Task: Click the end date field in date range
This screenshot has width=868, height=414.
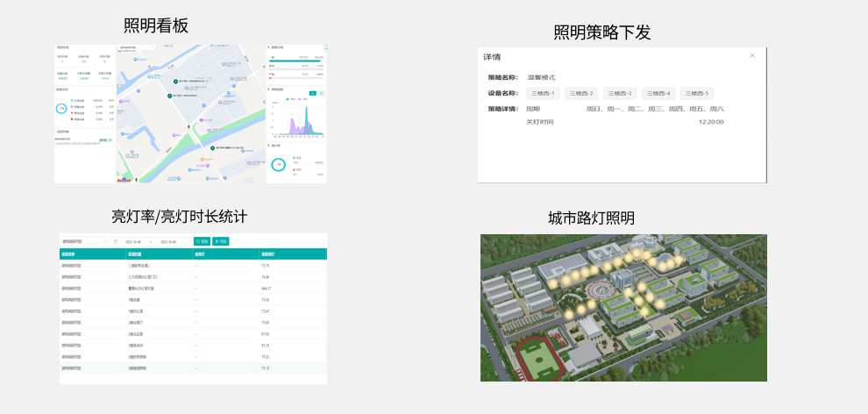Action: pyautogui.click(x=168, y=241)
